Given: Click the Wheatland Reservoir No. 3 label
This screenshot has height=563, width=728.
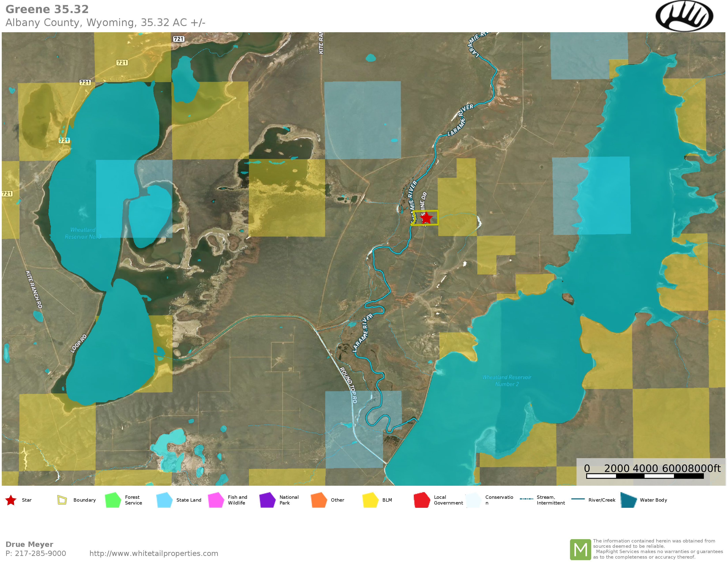Looking at the screenshot, I should pos(83,233).
